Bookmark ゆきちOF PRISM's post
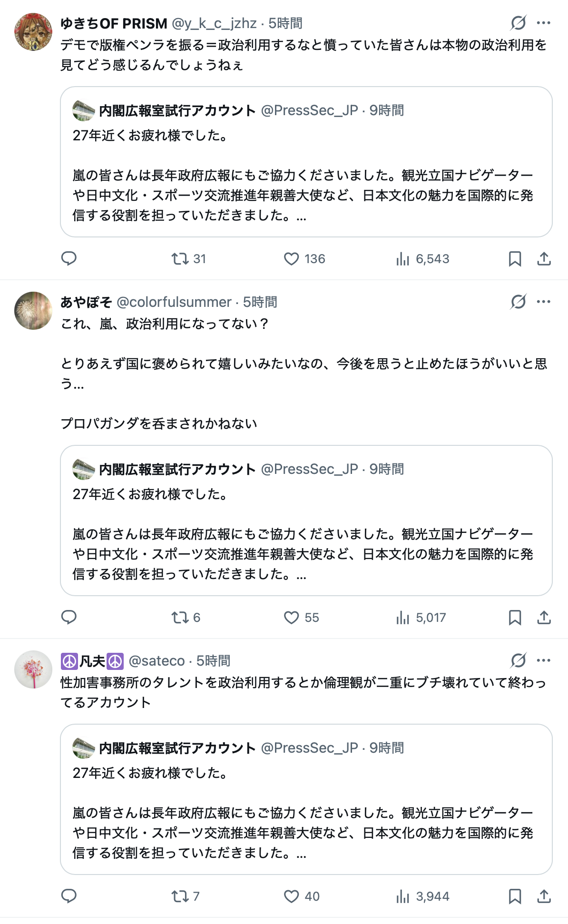The image size is (568, 924). (515, 259)
